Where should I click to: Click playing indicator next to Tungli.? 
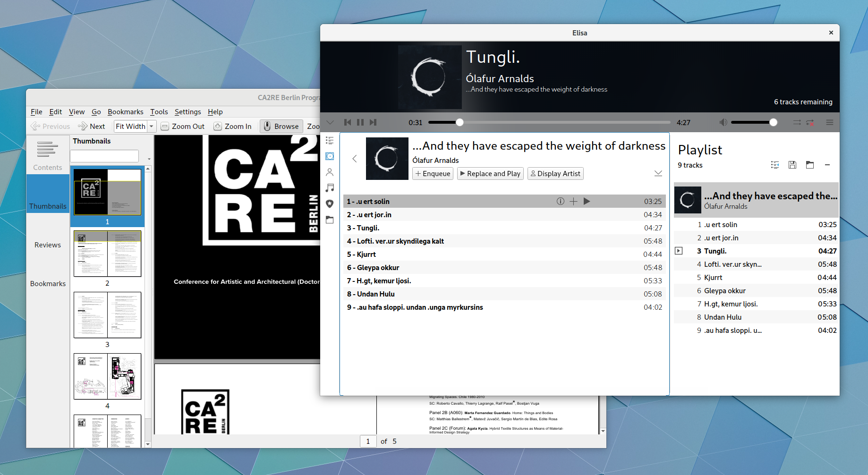679,251
